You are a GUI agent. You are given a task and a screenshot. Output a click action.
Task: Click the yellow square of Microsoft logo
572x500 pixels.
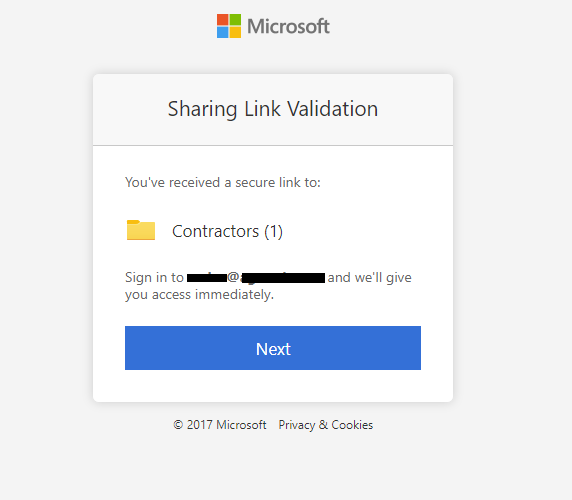235,32
